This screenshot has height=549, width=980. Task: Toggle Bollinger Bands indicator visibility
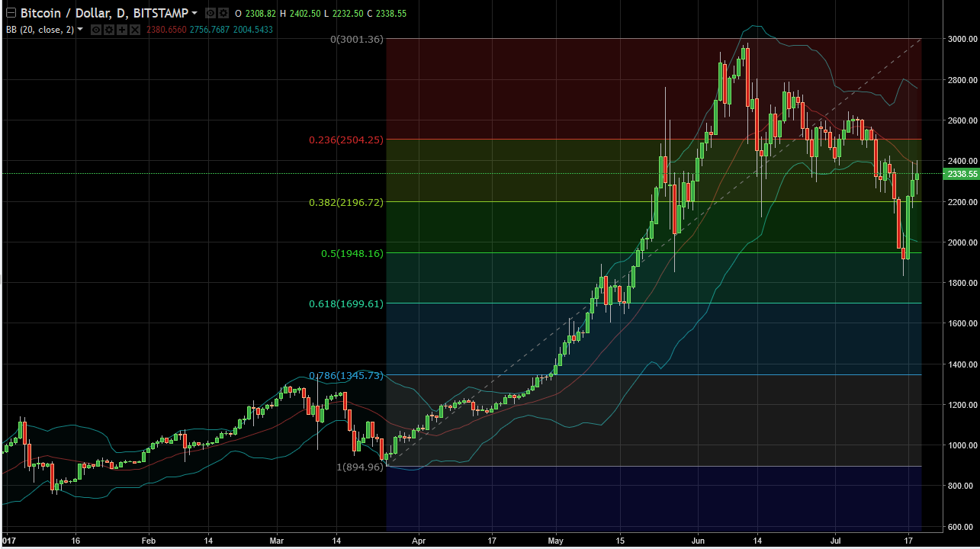[x=96, y=30]
